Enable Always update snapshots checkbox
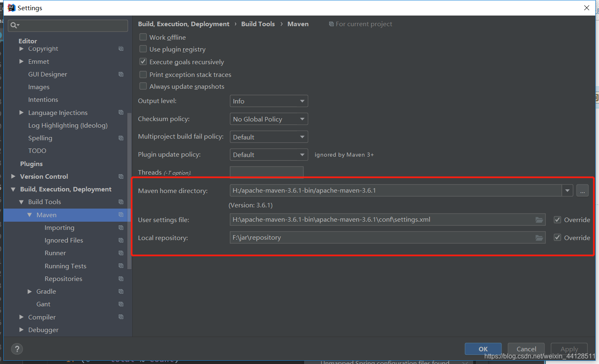The width and height of the screenshot is (599, 364). coord(143,86)
